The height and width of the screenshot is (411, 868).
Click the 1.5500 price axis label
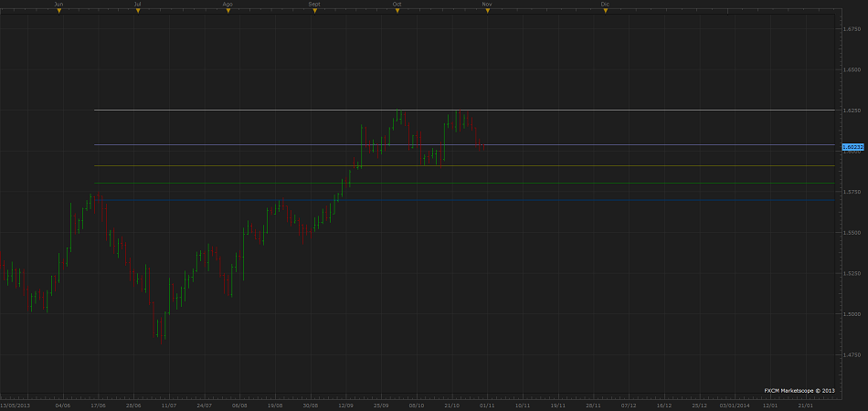point(852,233)
